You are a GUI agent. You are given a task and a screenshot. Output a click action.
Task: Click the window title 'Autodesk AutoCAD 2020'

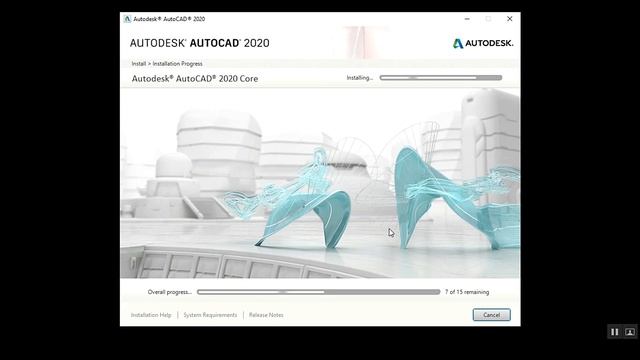[x=169, y=19]
